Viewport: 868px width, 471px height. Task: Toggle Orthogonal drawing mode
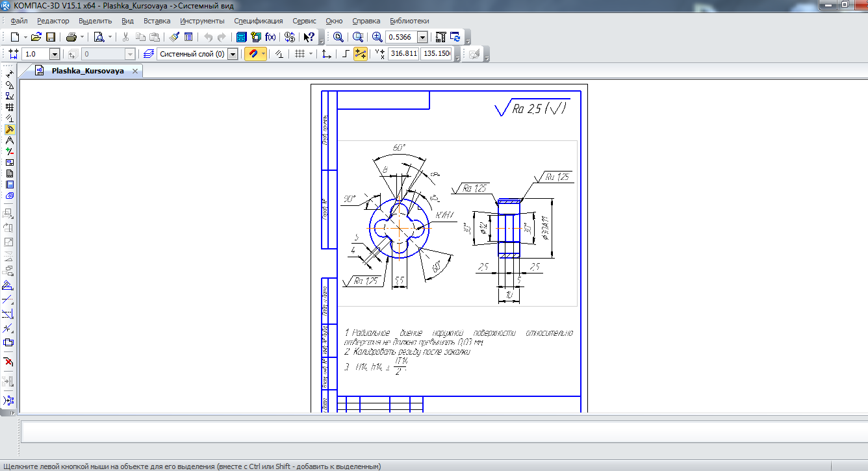(346, 55)
